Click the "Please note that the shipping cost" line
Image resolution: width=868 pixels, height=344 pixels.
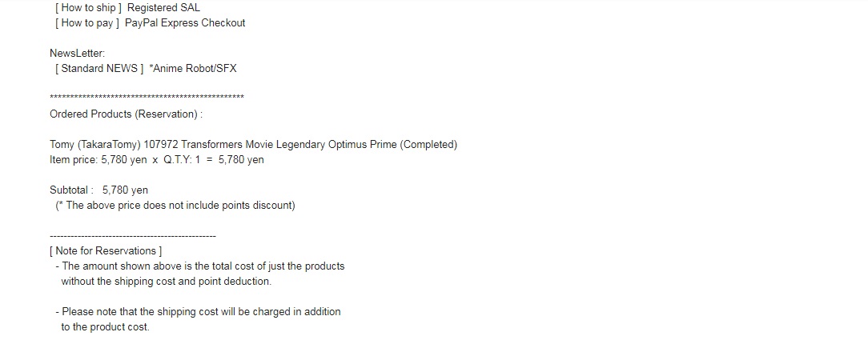point(201,312)
